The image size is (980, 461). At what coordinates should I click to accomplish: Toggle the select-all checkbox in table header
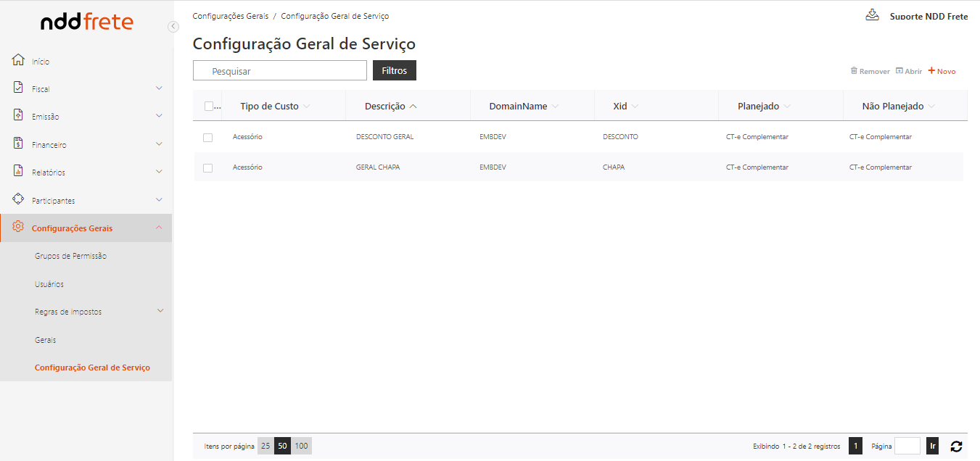(x=210, y=107)
